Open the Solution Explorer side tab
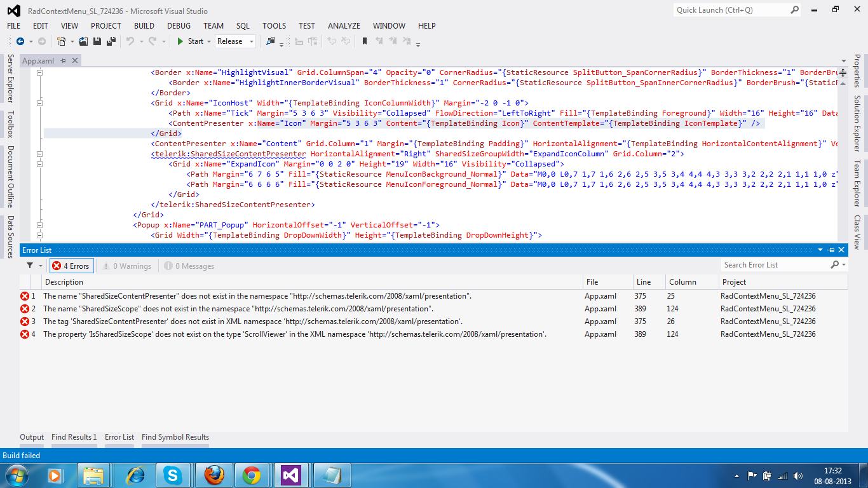This screenshot has width=868, height=488. [857, 124]
